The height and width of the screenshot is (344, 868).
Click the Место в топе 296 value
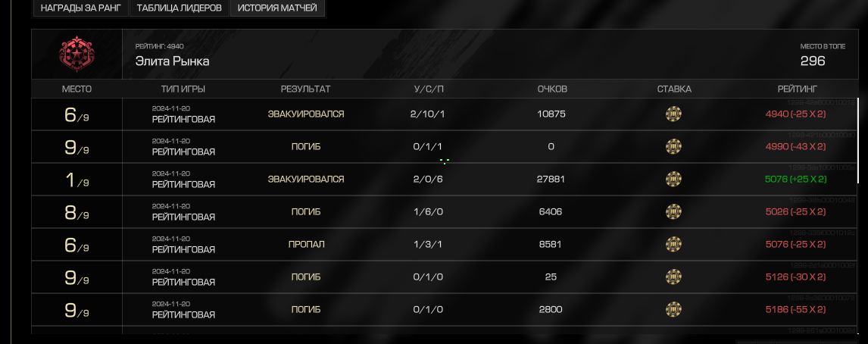pyautogui.click(x=813, y=61)
